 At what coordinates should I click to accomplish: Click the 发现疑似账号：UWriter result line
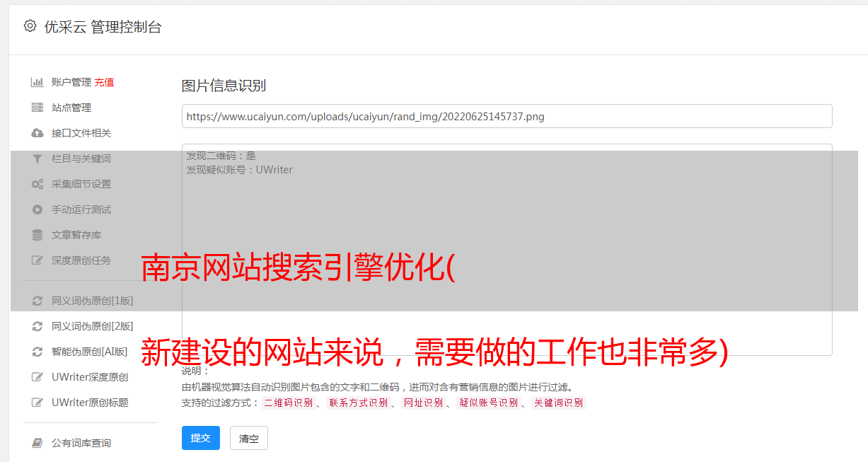pos(240,170)
